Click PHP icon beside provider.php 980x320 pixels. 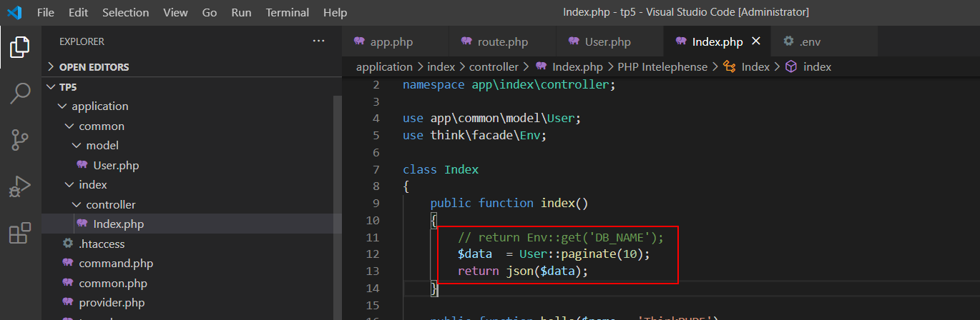(68, 302)
